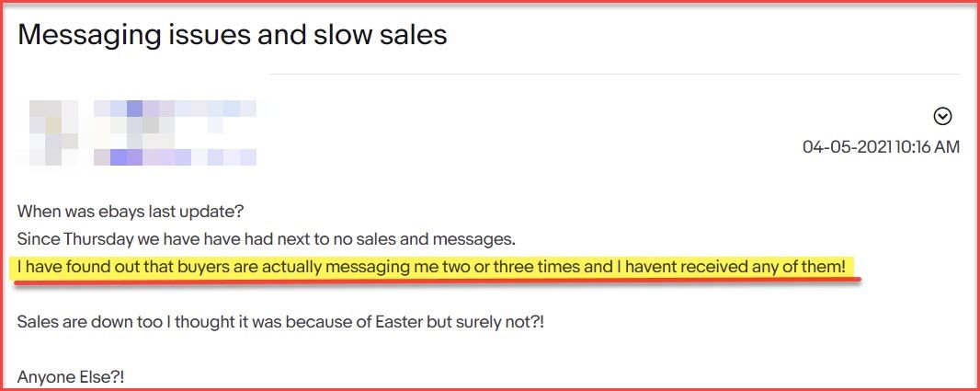Open the post options chevron menu

pos(942,116)
